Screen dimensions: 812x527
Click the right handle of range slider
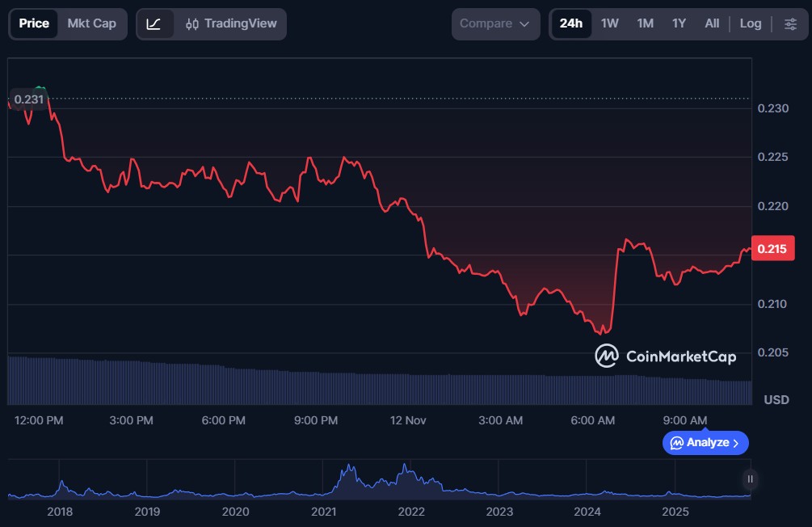(751, 479)
